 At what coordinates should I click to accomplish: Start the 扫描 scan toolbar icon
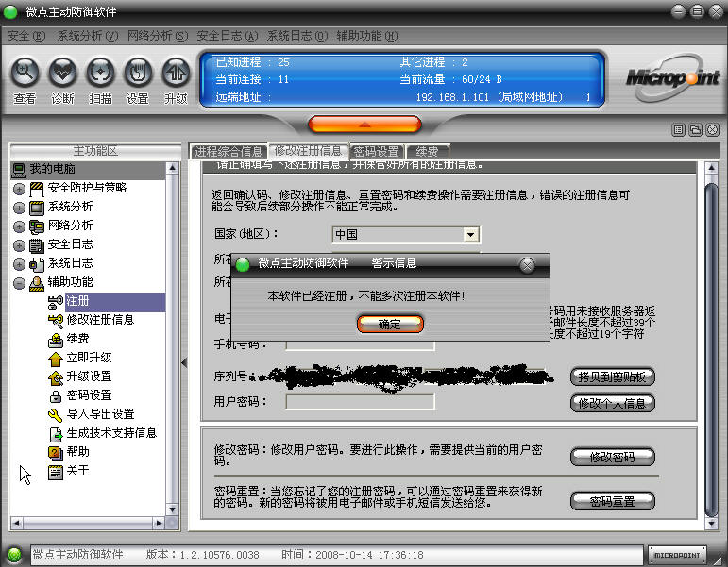pyautogui.click(x=100, y=72)
